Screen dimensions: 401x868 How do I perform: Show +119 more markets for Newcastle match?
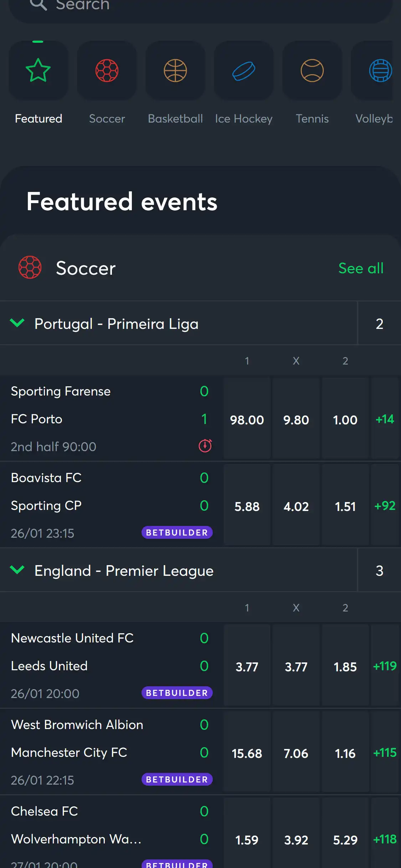click(385, 666)
